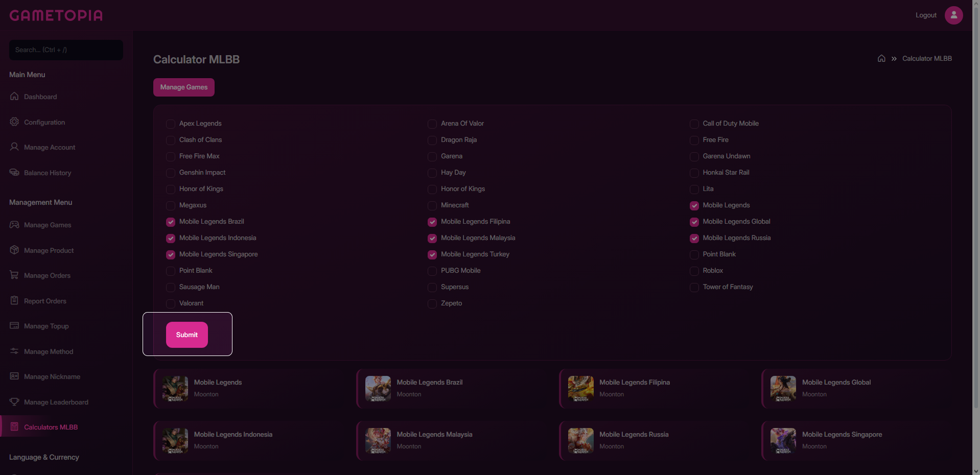Click the Manage Games gamepad icon
The height and width of the screenshot is (475, 980).
[x=14, y=224]
